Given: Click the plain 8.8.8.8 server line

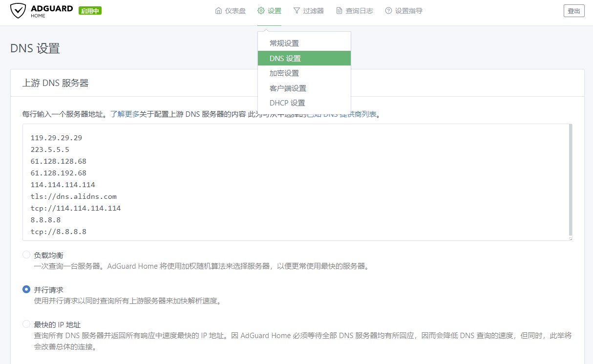Looking at the screenshot, I should click(x=45, y=220).
